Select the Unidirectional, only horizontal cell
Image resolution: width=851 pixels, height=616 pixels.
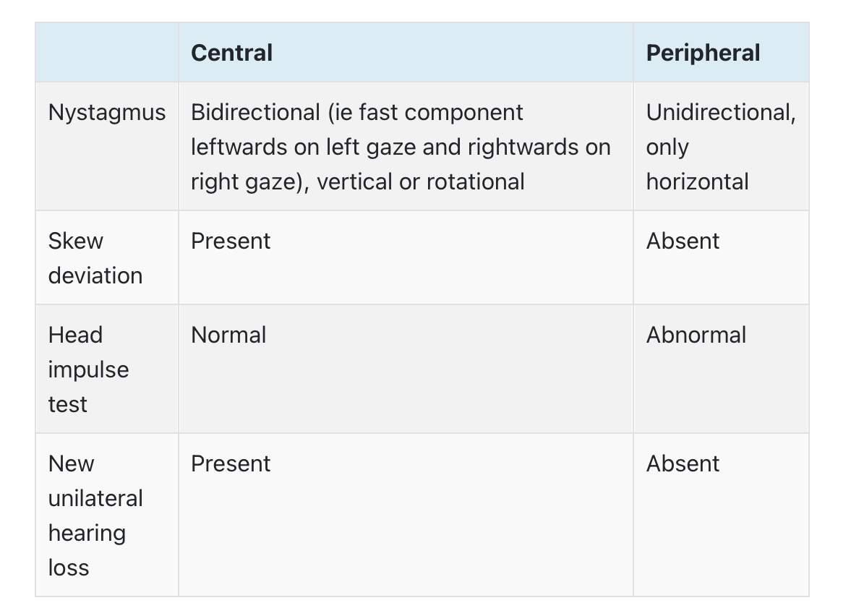click(721, 147)
